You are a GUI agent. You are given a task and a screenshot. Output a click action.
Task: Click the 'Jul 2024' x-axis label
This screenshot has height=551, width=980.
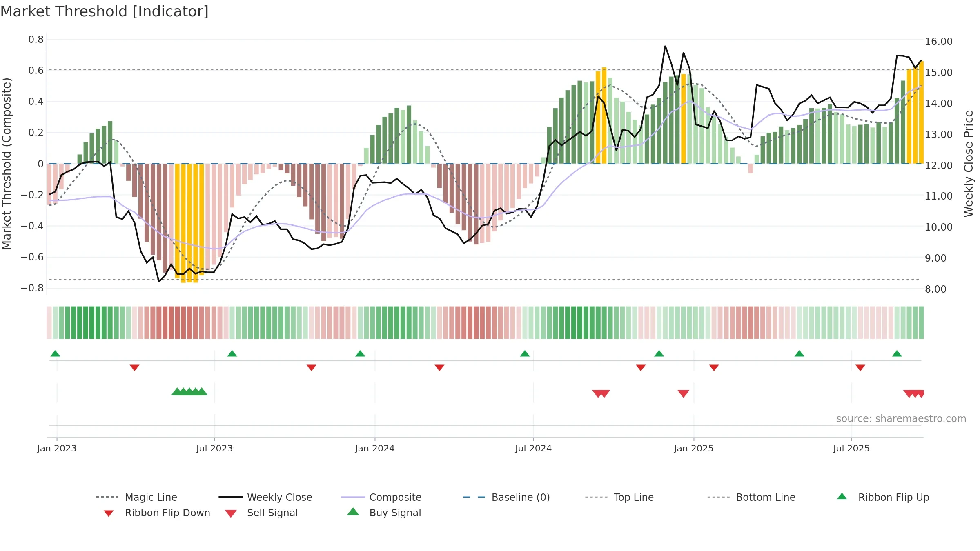tap(533, 448)
